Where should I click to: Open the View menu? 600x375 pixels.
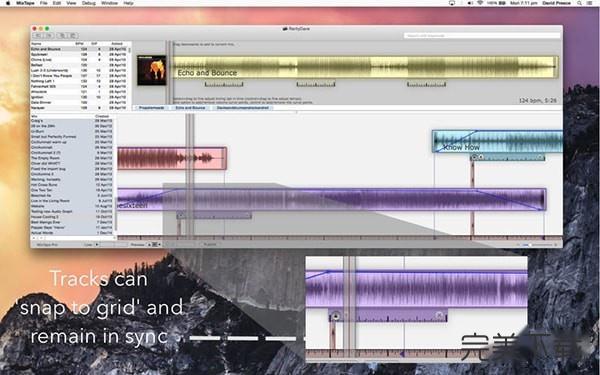coord(72,3)
